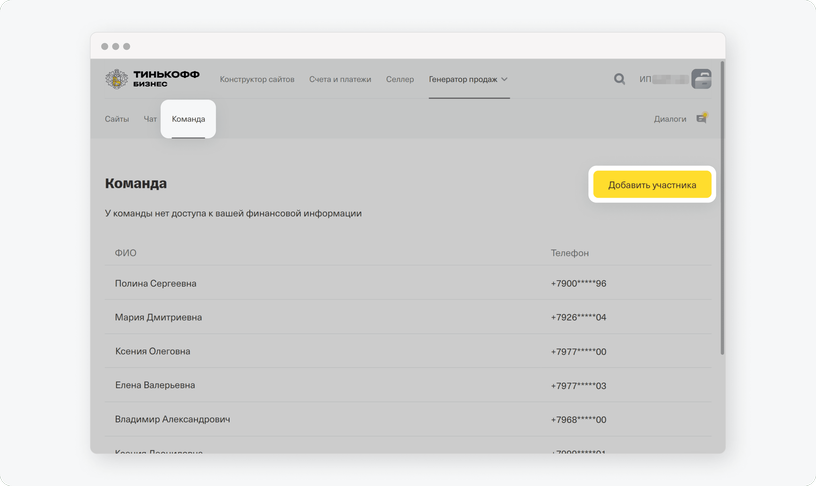Expand the Генератор продаж chevron
The image size is (816, 486).
tap(504, 80)
